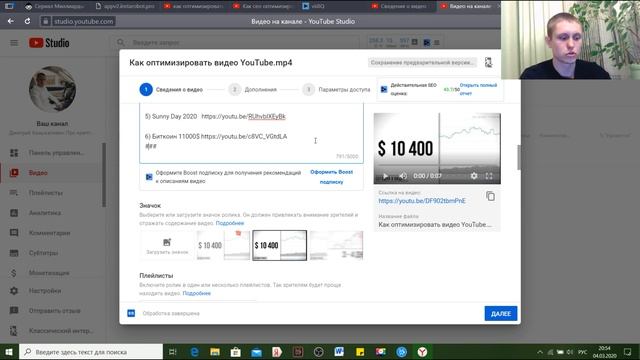Click Загрузить значок upload button
Screen dimensions: 640x360
tap(167, 246)
